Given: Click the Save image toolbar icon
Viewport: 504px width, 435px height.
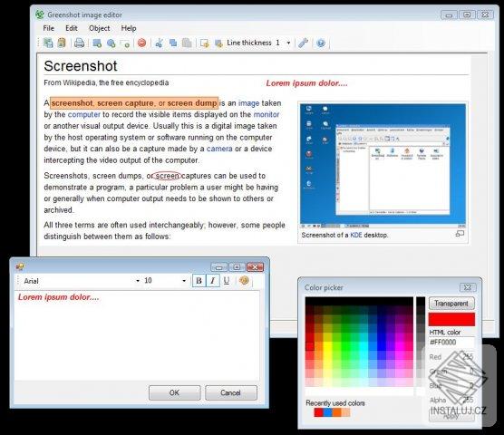Looking at the screenshot, I should pos(48,43).
